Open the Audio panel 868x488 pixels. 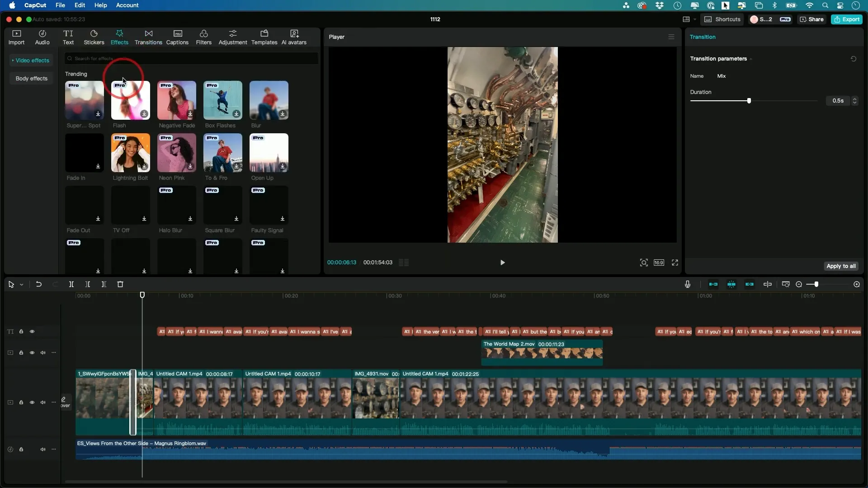(42, 38)
